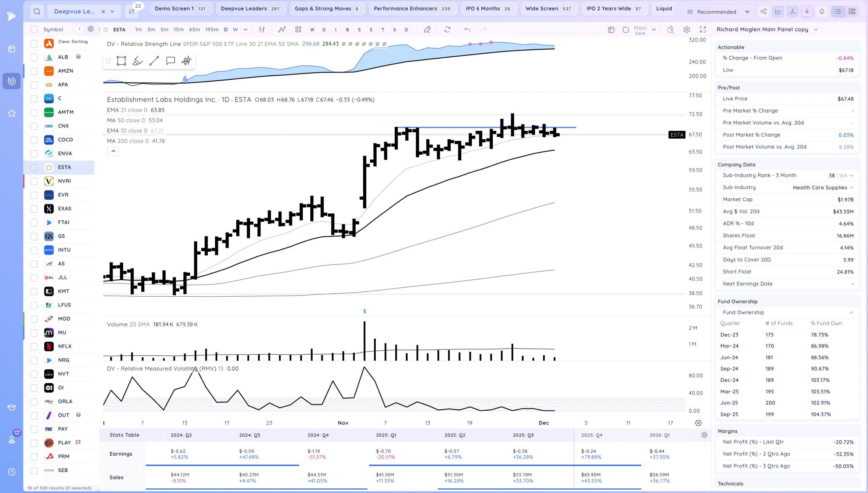Switch to Gaps & Strong Moves tab
Screen dimensions: 868x493
(327, 8)
